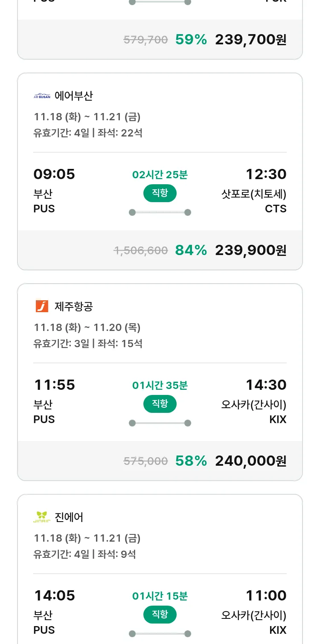
Task: Open 에어부산 airline name
Action: (74, 96)
